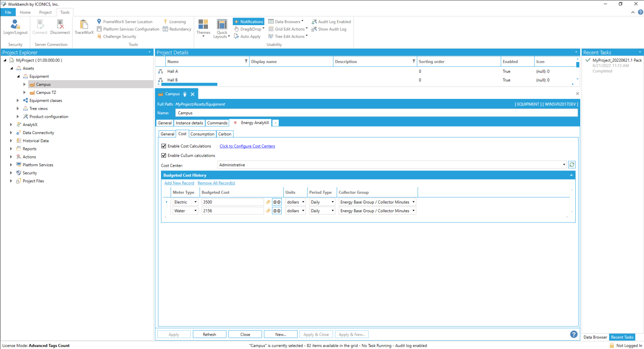Select the Security tree node
644x349 pixels.
29,173
